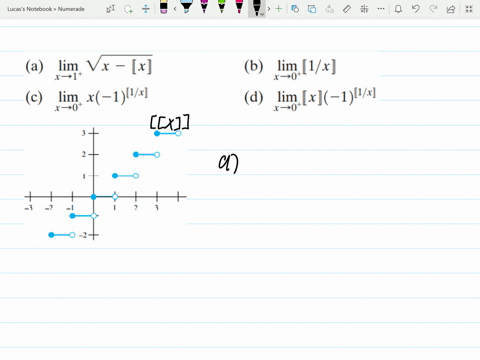This screenshot has width=480, height=360.
Task: Open the More options ellipsis menu
Action: [x=381, y=9]
